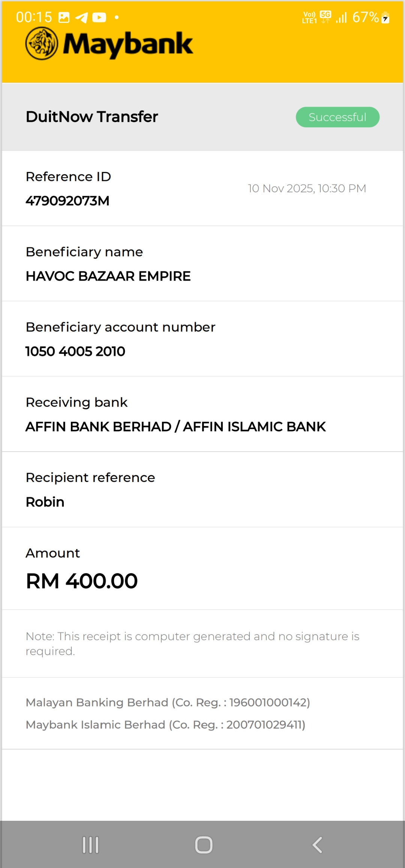
Task: Tap the battery status icon
Action: [x=385, y=18]
